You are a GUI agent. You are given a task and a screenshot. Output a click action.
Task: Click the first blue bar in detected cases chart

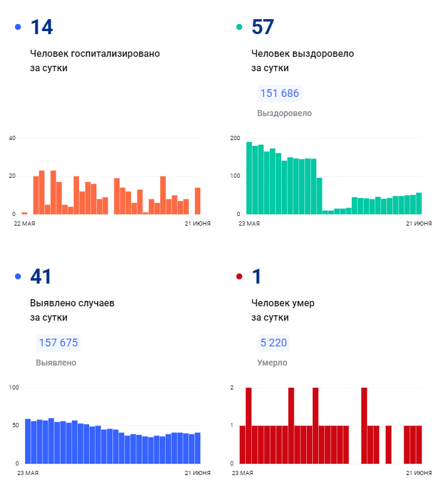pos(28,442)
